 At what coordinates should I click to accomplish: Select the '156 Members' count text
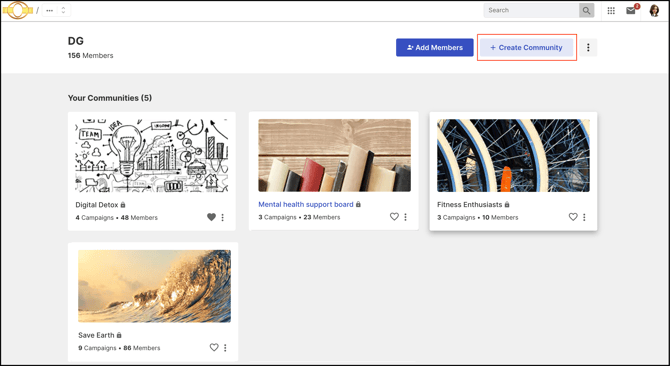point(91,56)
